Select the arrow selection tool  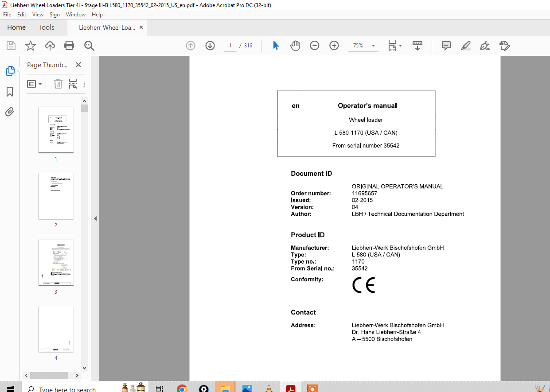coord(276,46)
